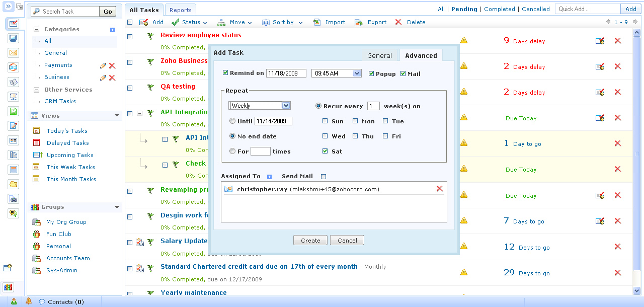644x307 pixels.
Task: Switch to the General tab in Add Task
Action: (379, 55)
